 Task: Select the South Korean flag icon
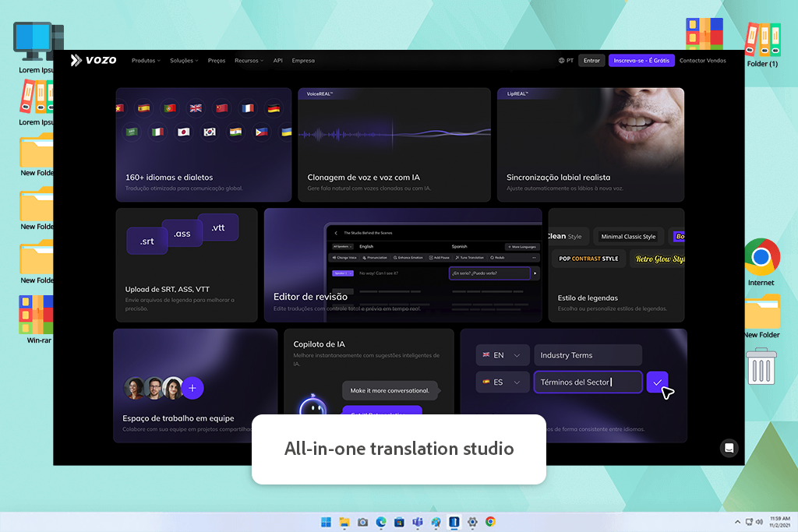[209, 132]
